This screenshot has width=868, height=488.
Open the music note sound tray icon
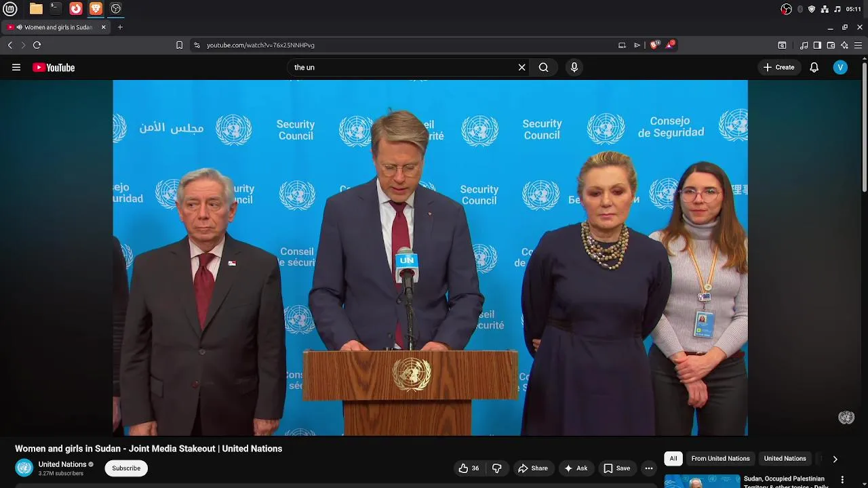pyautogui.click(x=837, y=9)
